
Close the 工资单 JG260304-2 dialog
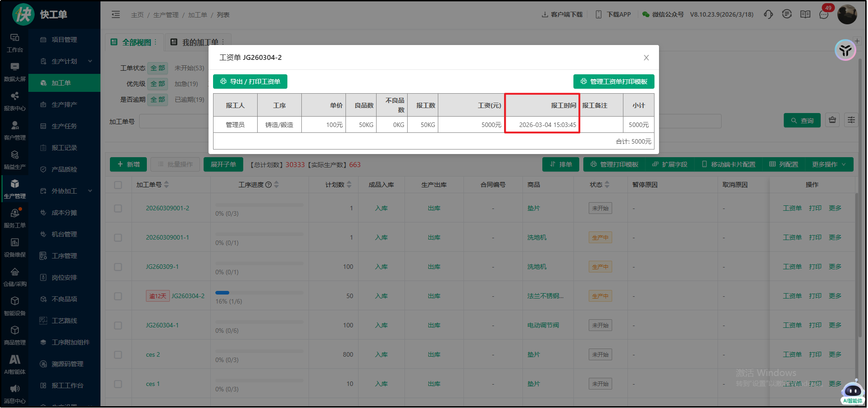coord(646,58)
